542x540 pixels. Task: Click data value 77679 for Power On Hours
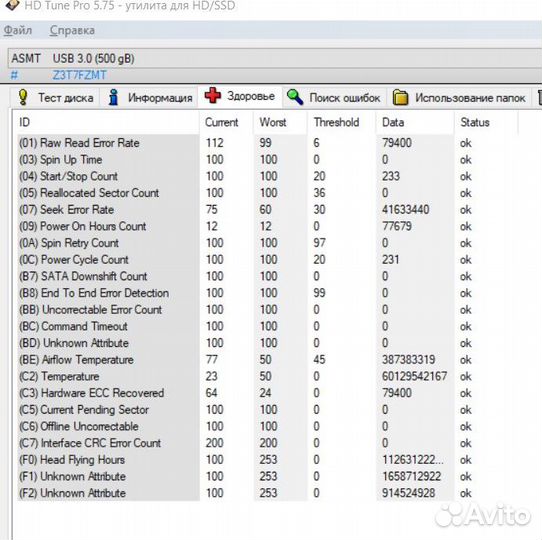point(397,226)
